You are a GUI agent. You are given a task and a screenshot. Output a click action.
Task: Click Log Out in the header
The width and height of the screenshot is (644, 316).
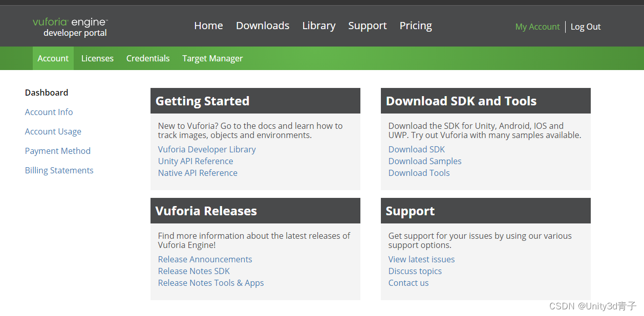point(586,27)
